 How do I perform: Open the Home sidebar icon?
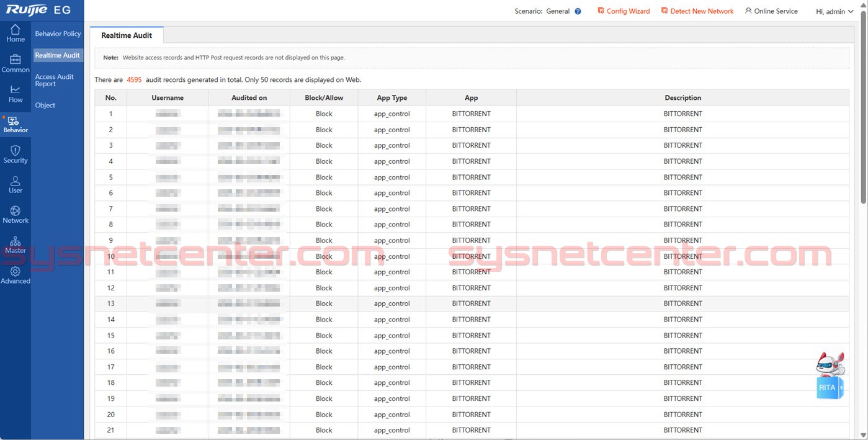[16, 30]
